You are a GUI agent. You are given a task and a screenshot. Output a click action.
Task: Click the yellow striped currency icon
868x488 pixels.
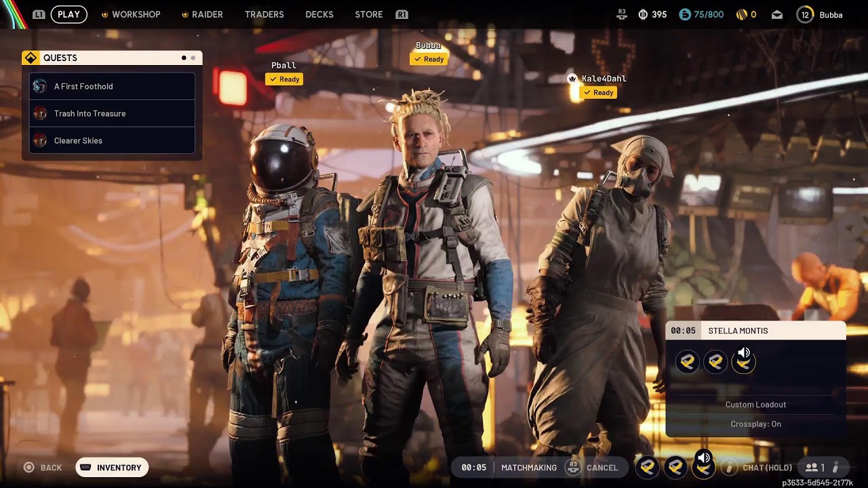click(741, 14)
